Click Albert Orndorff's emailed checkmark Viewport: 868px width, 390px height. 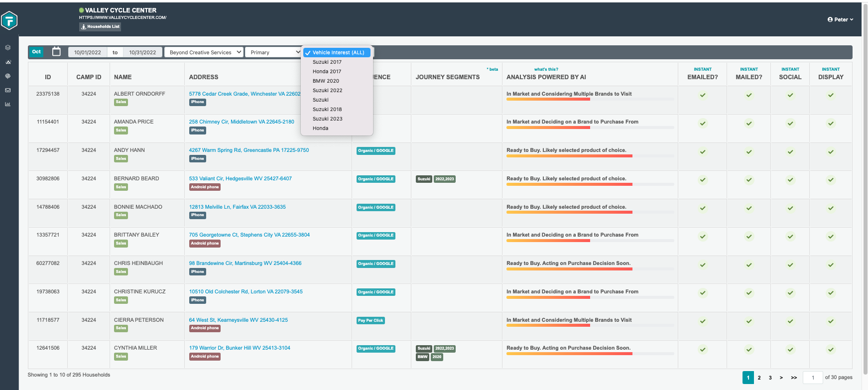click(x=702, y=95)
